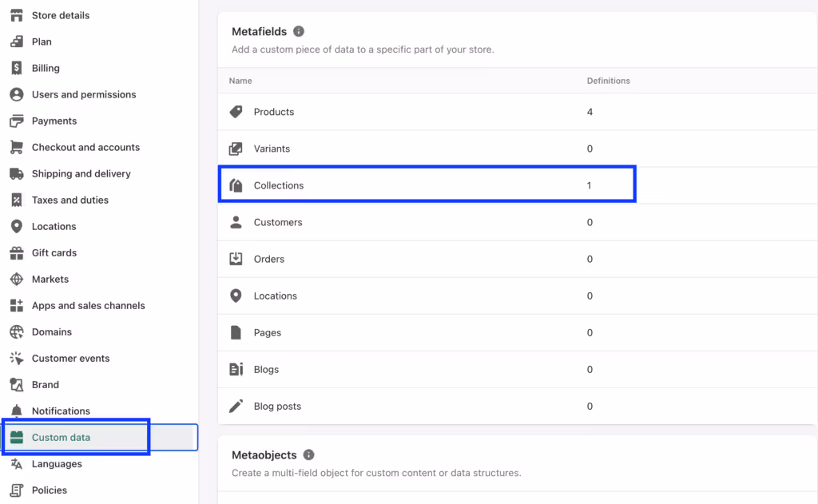This screenshot has height=504, width=818.
Task: Click the Customer events sparkle icon
Action: coord(17,359)
